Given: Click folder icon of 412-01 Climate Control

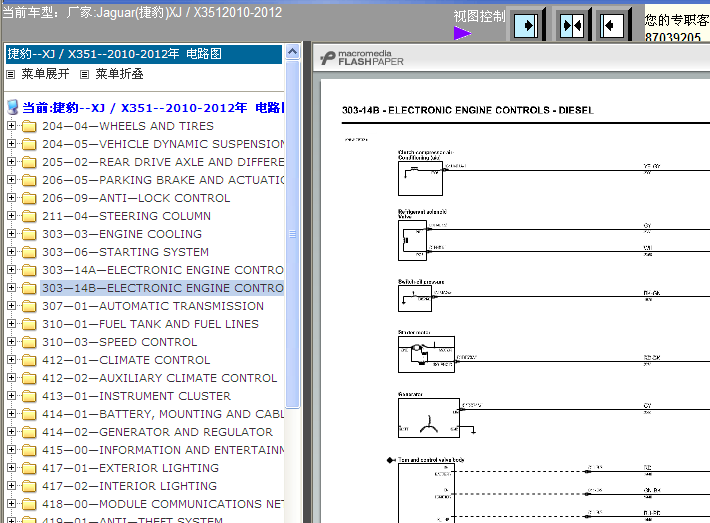Looking at the screenshot, I should click(29, 360).
